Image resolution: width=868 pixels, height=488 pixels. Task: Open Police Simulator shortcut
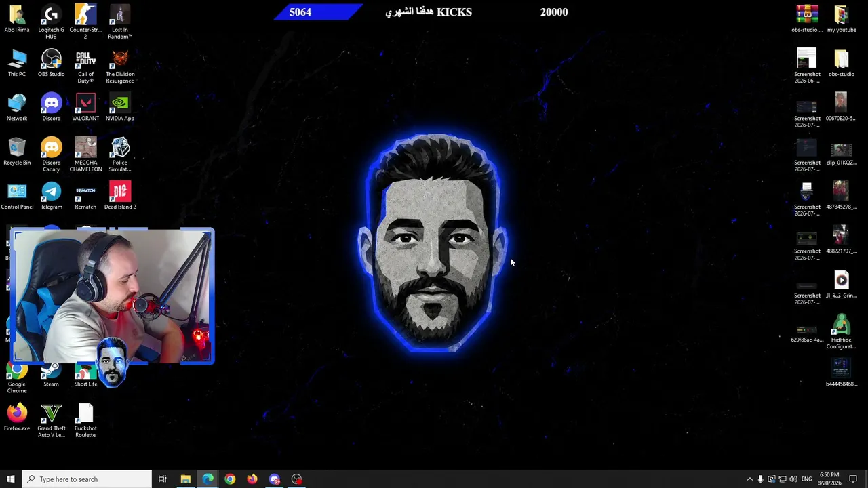click(120, 155)
